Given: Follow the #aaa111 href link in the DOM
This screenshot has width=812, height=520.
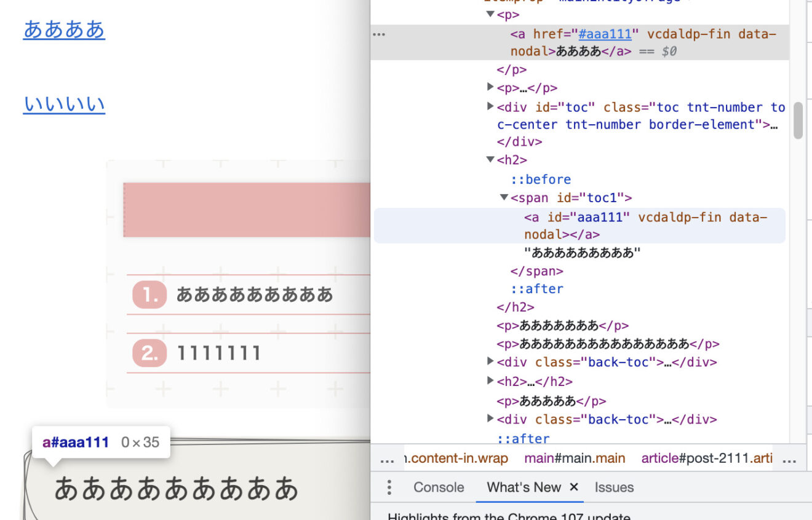Looking at the screenshot, I should [605, 34].
